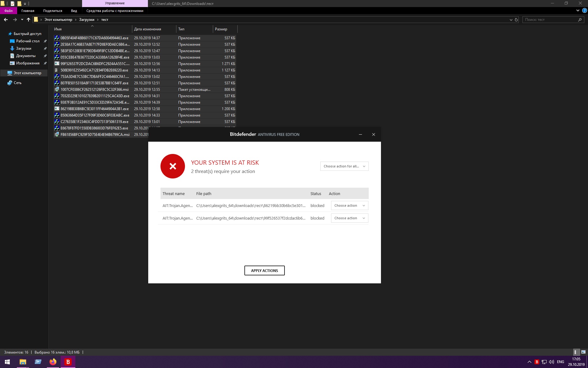Click the up-directory arrow in explorer
The height and width of the screenshot is (368, 588).
(x=28, y=20)
